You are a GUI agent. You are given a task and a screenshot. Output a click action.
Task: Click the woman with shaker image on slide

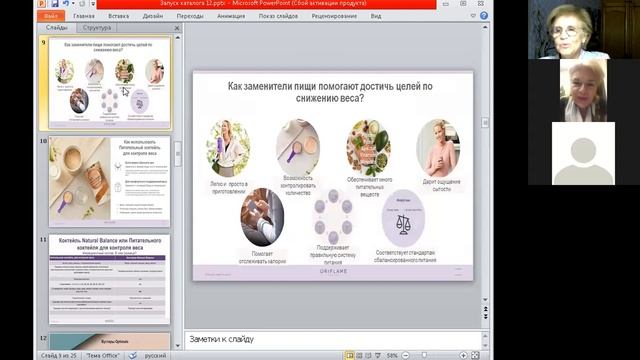point(228,148)
